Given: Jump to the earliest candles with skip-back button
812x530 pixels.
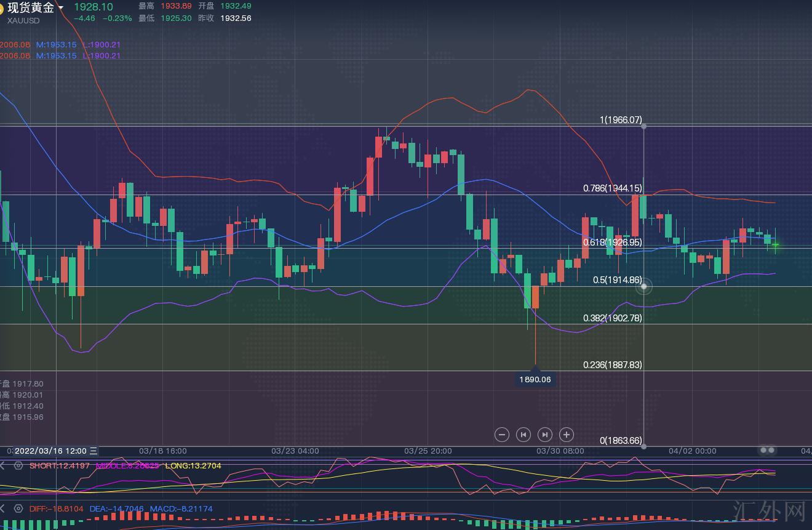Looking at the screenshot, I should (523, 435).
